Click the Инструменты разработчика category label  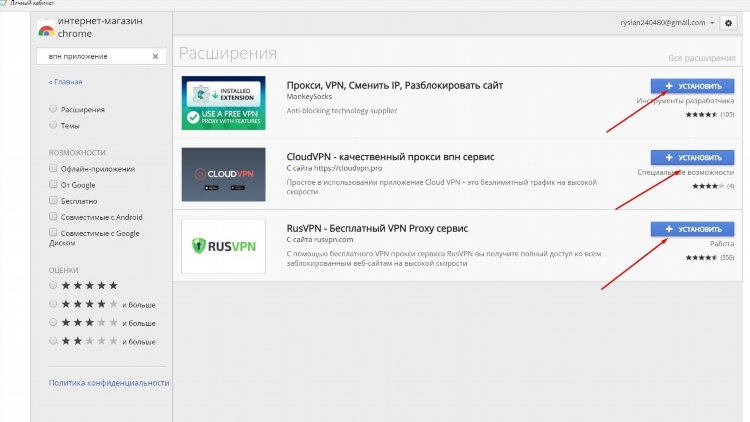685,101
